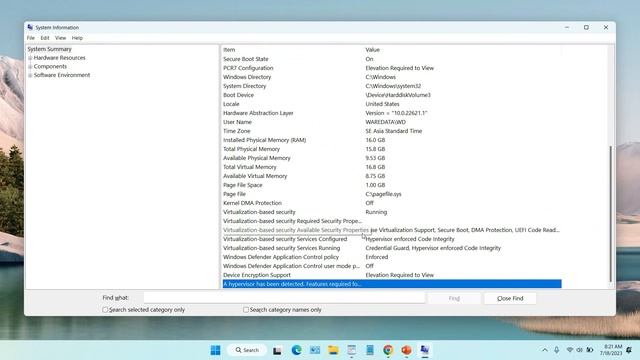Viewport: 640px width, 360px height.
Task: Select the Locale row
Action: click(392, 104)
